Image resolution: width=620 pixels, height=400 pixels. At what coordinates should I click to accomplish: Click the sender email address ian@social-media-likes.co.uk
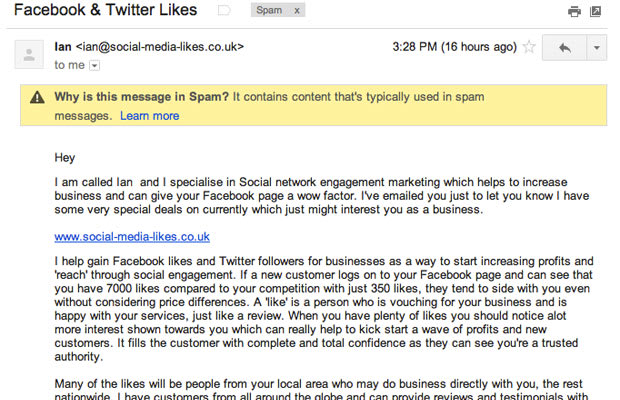pos(160,47)
